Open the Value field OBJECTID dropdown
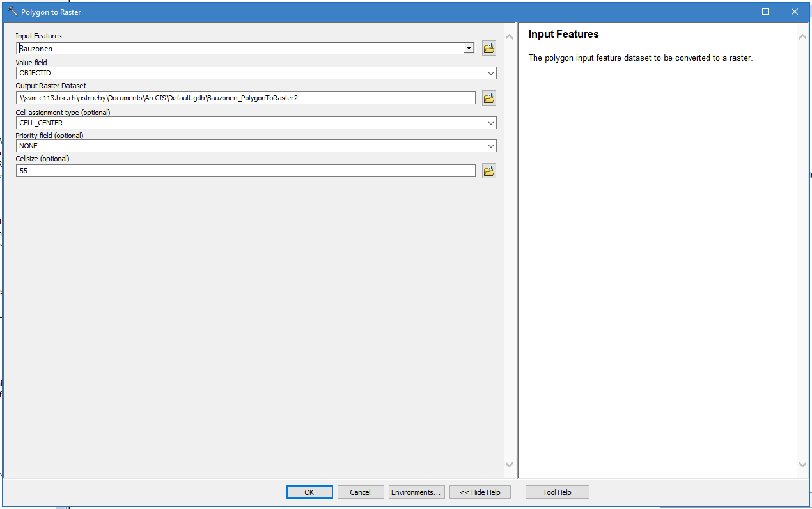This screenshot has height=509, width=812. click(490, 73)
